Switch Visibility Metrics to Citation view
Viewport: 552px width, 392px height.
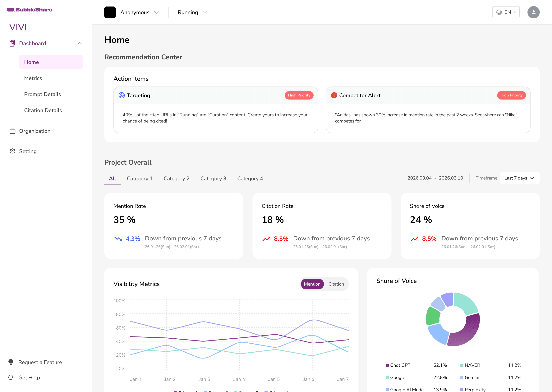(x=336, y=284)
